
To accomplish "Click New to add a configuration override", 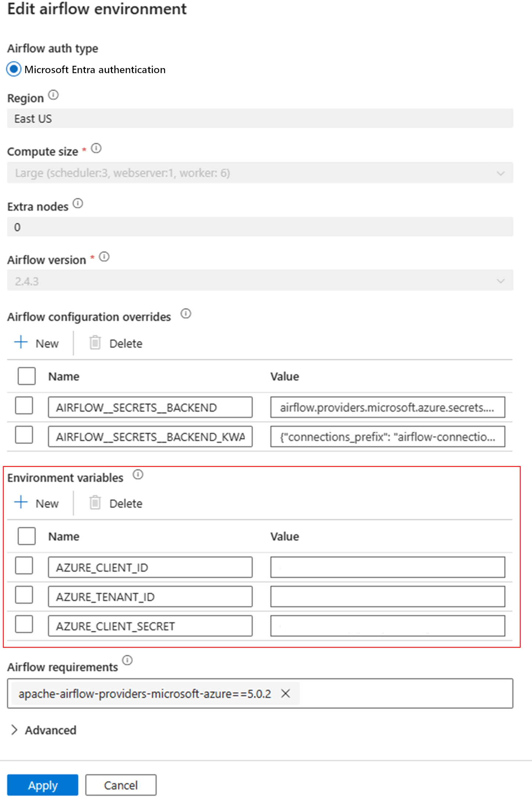I will [37, 343].
